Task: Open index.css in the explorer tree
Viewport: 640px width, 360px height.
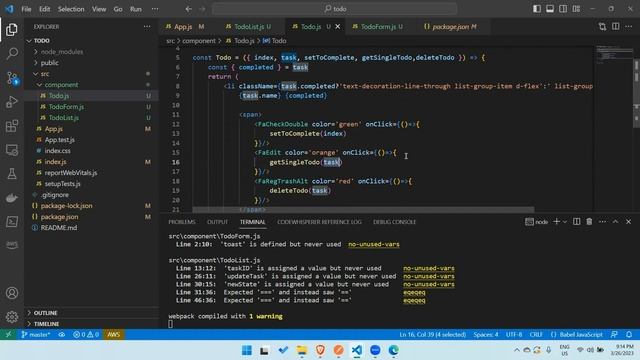Action: click(58, 151)
